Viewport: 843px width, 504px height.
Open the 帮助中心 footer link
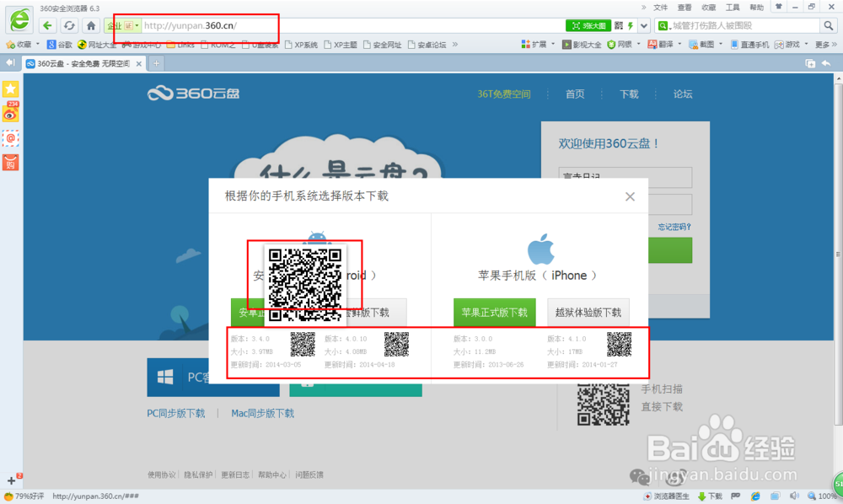[272, 475]
